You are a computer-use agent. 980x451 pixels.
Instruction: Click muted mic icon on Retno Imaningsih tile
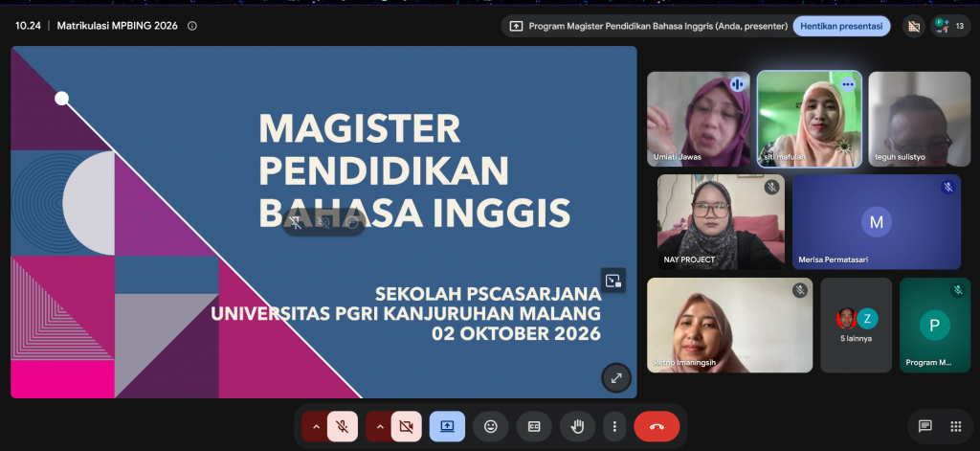tap(799, 290)
